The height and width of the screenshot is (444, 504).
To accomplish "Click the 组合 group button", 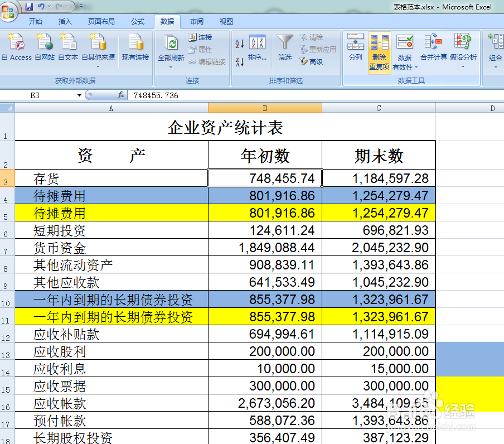I will coord(495,50).
